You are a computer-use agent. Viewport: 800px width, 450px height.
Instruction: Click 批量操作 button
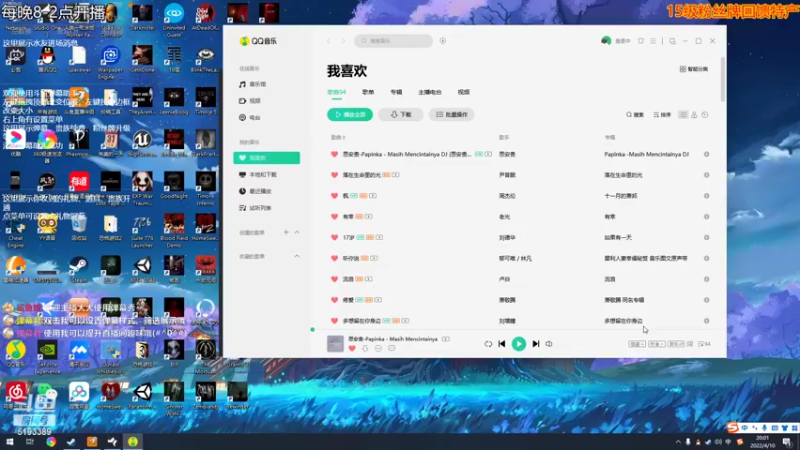click(452, 115)
